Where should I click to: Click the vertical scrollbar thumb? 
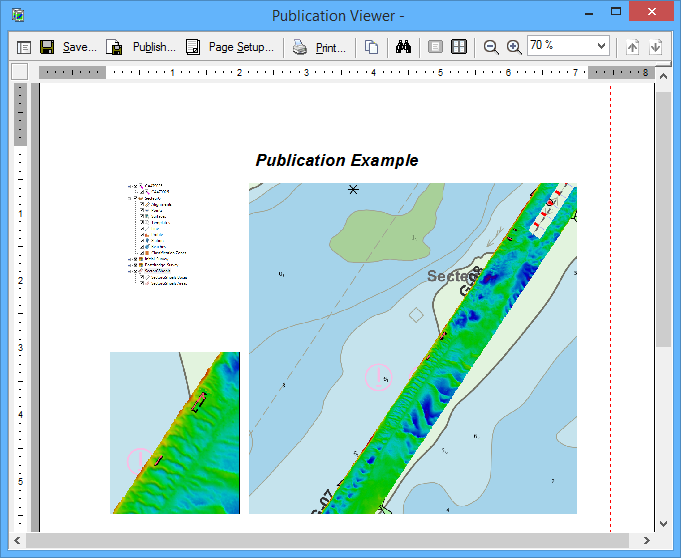pos(663,220)
